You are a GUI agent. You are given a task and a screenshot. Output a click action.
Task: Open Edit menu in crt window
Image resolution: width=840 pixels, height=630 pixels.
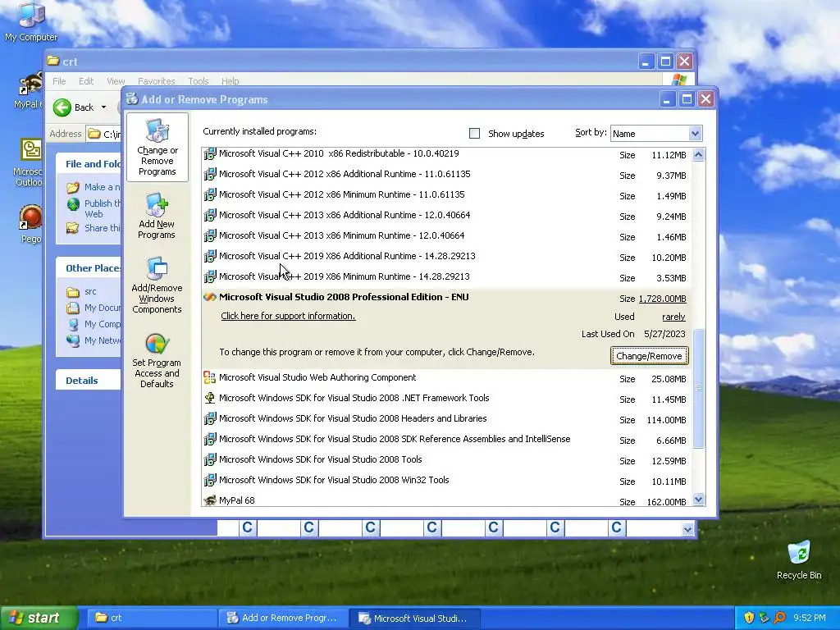tap(85, 81)
